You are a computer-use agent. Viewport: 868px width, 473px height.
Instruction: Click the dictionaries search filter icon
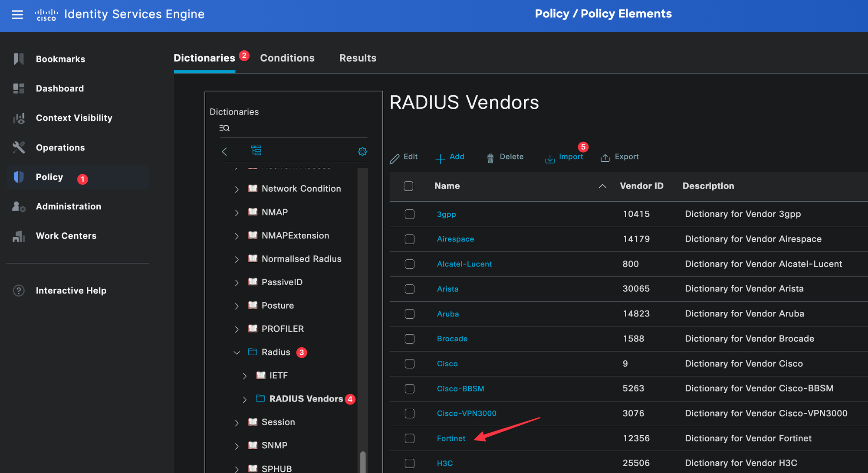pyautogui.click(x=224, y=128)
